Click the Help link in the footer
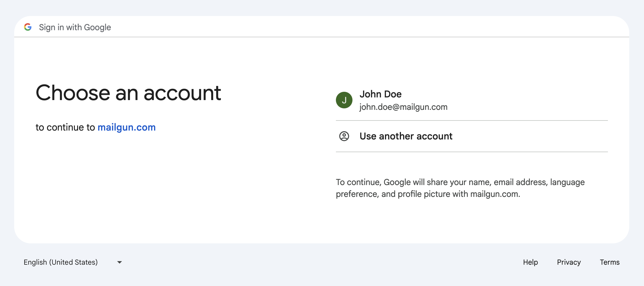 pyautogui.click(x=530, y=262)
